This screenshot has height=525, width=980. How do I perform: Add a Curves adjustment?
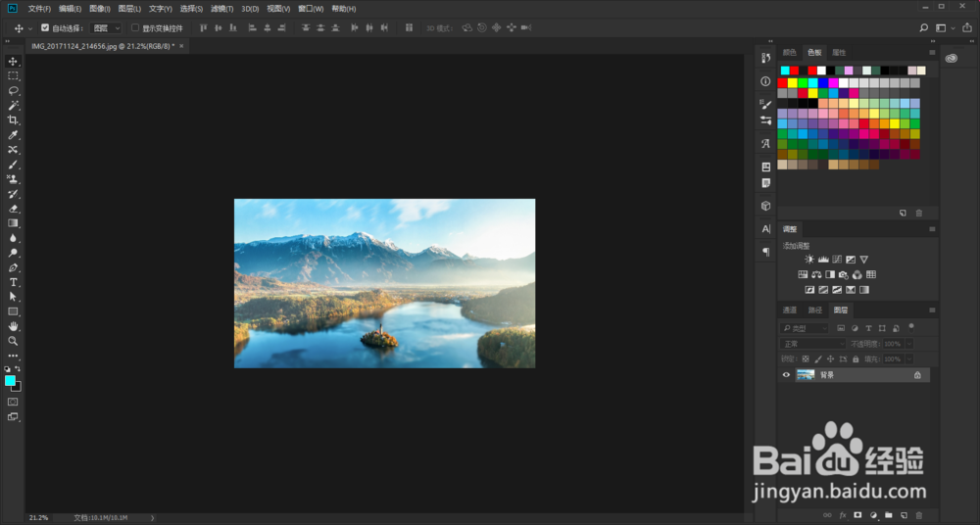click(837, 260)
